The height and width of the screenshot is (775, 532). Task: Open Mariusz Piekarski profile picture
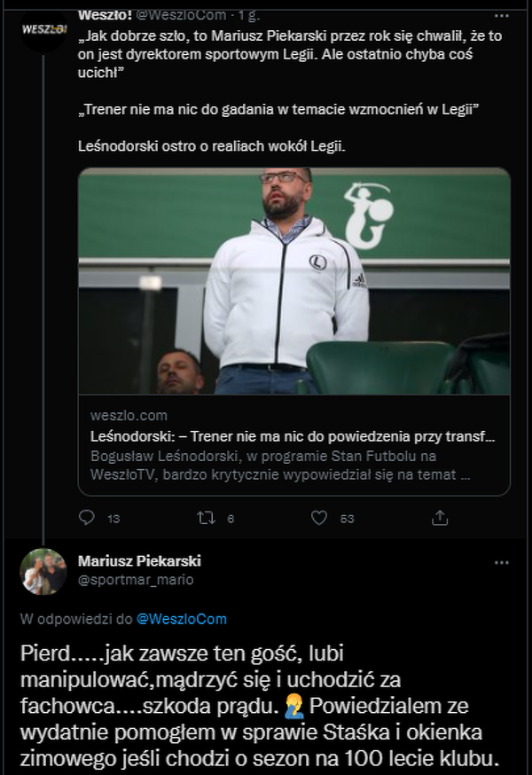[x=43, y=571]
